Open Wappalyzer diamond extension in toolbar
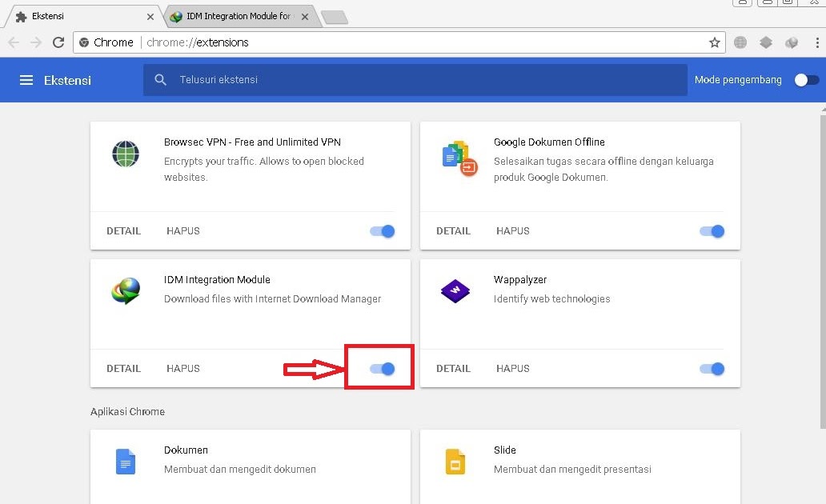The height and width of the screenshot is (504, 826). pos(766,42)
